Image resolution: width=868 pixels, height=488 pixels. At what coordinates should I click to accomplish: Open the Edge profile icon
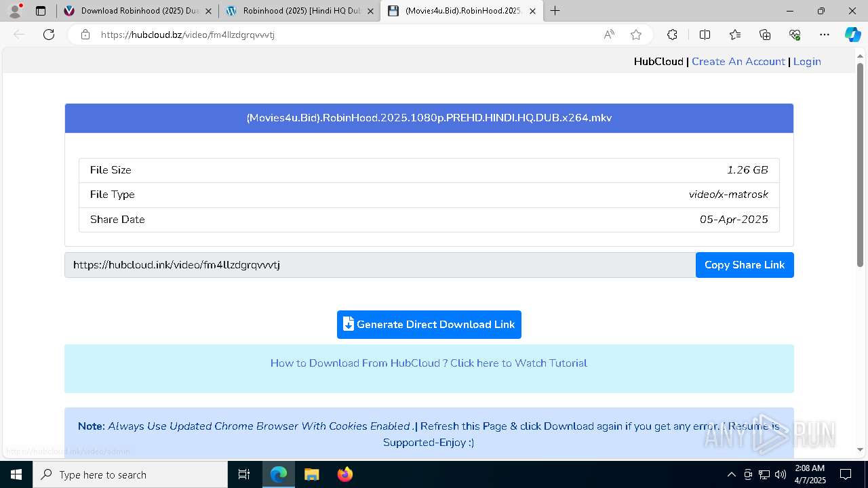point(14,11)
